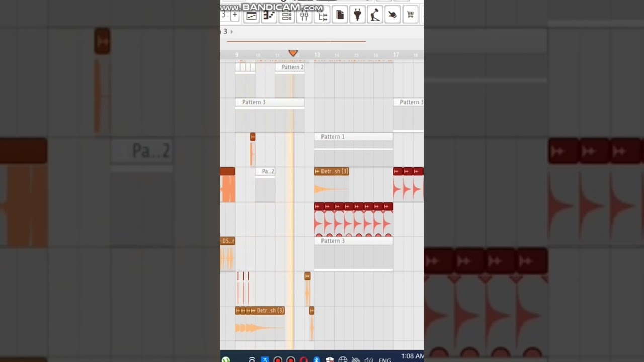
Task: Select the orange playhead marker on the ruler
Action: (293, 53)
